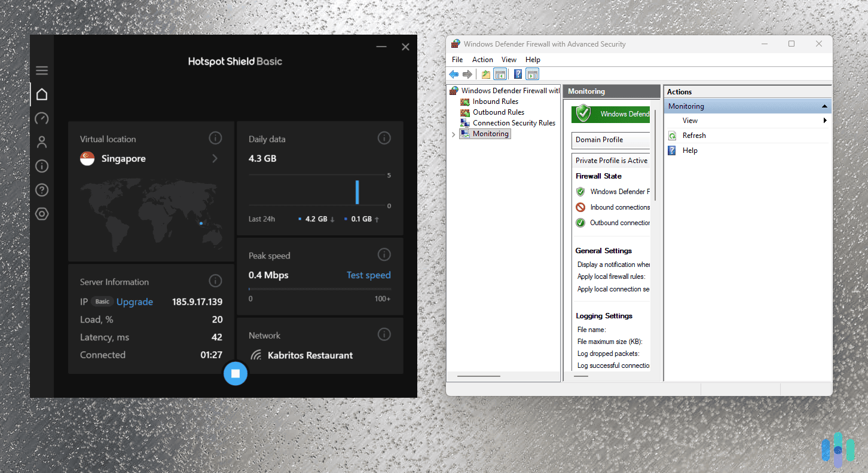Click the Upgrade link next to IP
This screenshot has height=473, width=868.
click(x=135, y=302)
